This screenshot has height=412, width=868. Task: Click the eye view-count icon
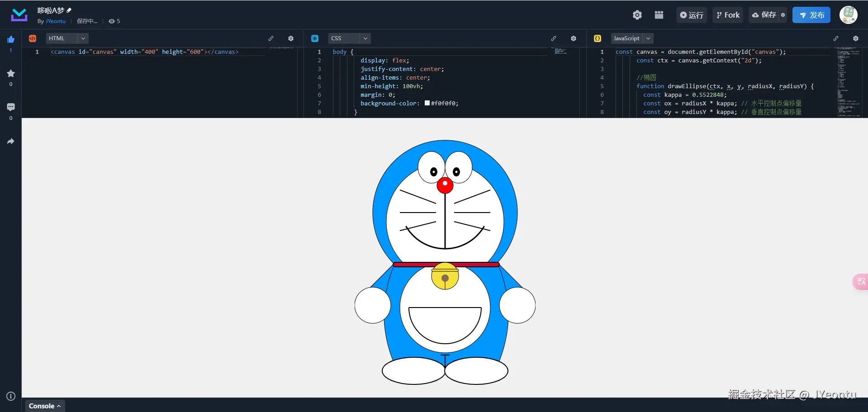click(x=111, y=21)
